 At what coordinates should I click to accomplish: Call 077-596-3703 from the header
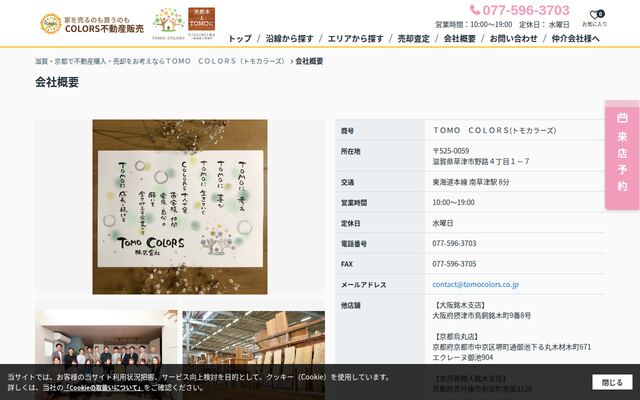pyautogui.click(x=526, y=10)
